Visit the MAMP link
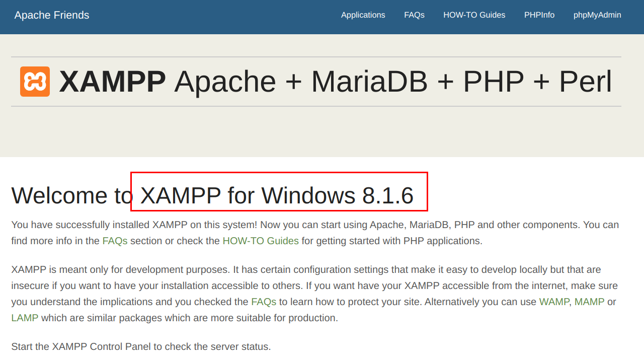 tap(589, 302)
